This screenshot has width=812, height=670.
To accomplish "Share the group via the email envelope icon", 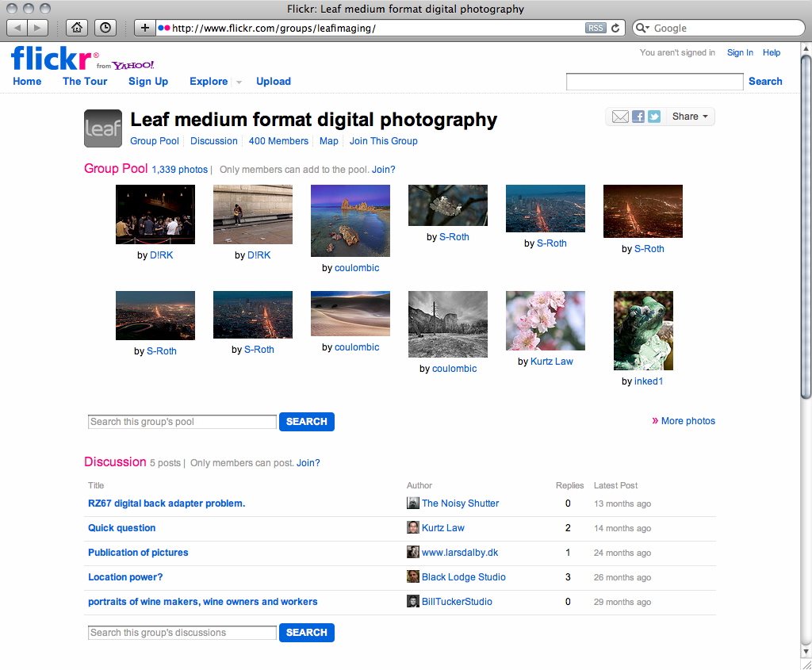I will click(620, 116).
